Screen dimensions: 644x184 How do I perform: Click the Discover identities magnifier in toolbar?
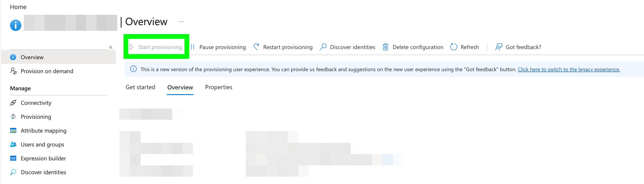point(323,47)
